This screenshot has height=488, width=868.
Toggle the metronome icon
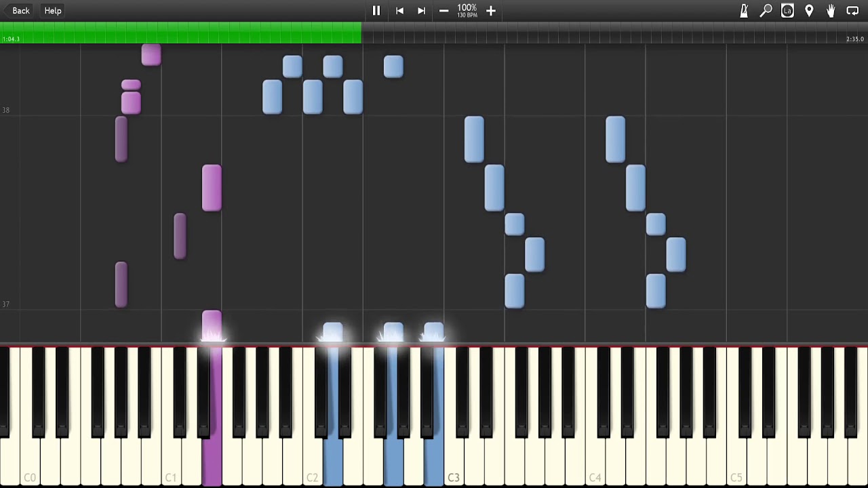click(744, 11)
